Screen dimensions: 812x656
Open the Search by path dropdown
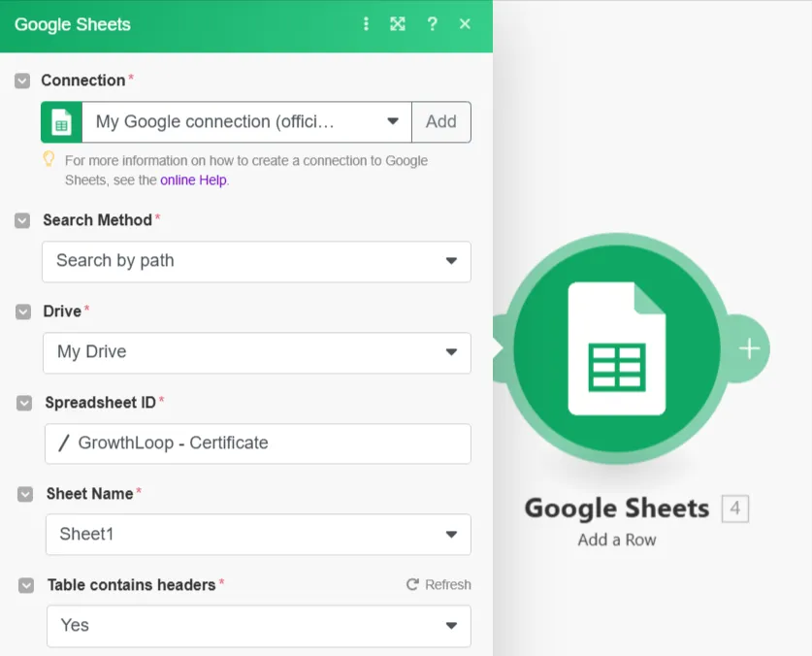256,262
